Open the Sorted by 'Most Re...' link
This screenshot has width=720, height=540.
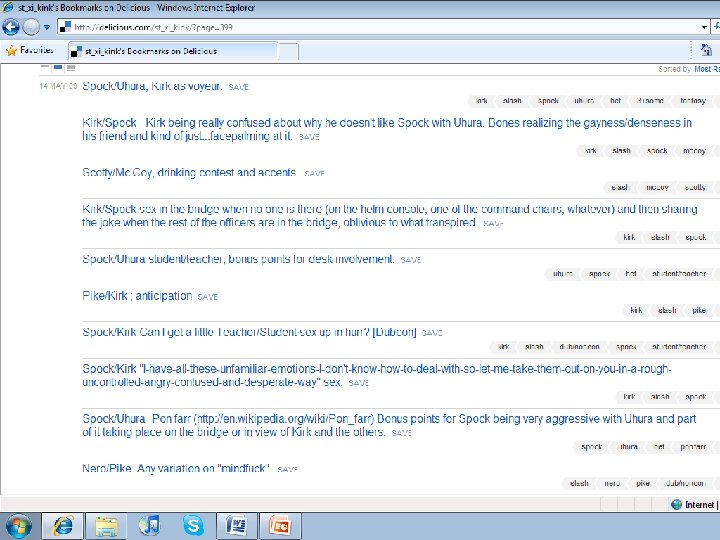[x=707, y=69]
